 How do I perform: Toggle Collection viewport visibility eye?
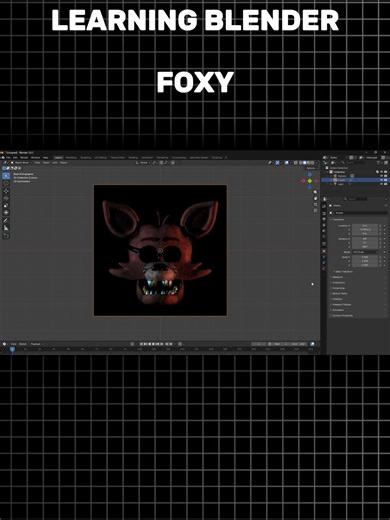click(x=381, y=172)
